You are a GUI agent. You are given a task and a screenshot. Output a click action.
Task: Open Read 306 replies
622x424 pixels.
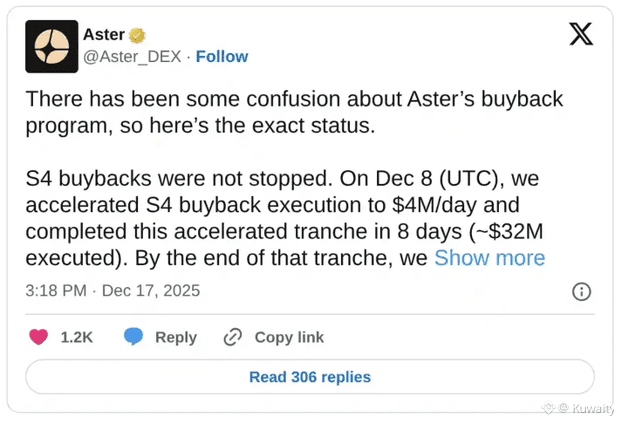pos(310,377)
